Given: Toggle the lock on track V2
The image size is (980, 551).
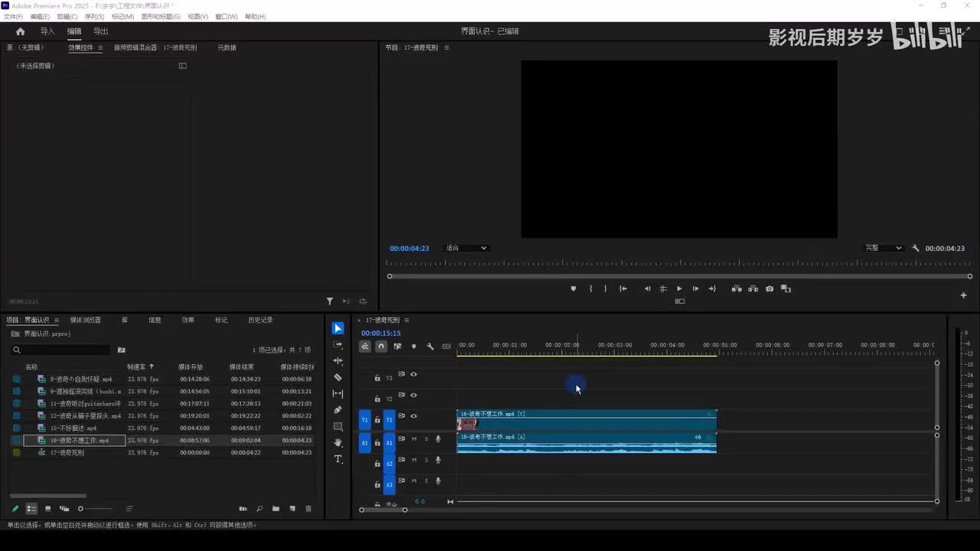Looking at the screenshot, I should coord(377,399).
